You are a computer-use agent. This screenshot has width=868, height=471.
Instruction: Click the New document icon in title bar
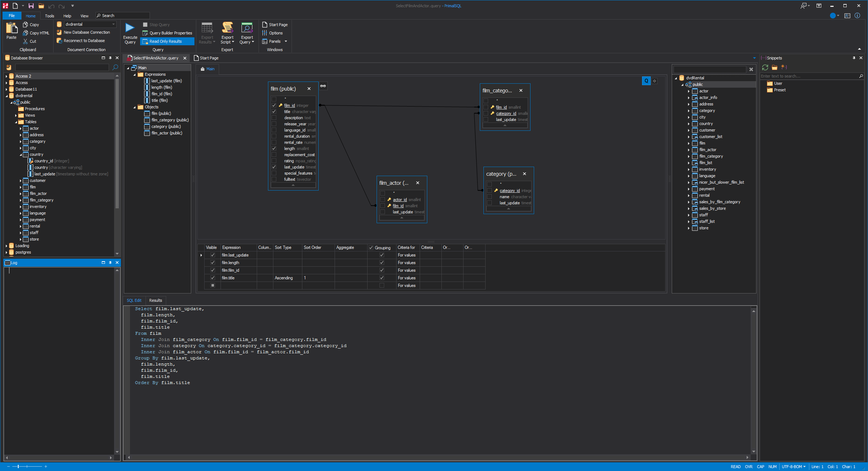(15, 6)
